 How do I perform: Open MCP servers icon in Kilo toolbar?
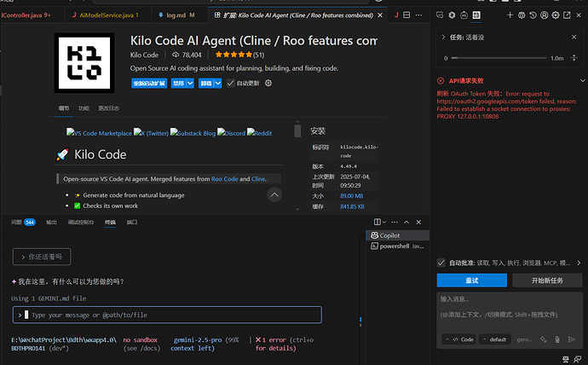click(522, 15)
